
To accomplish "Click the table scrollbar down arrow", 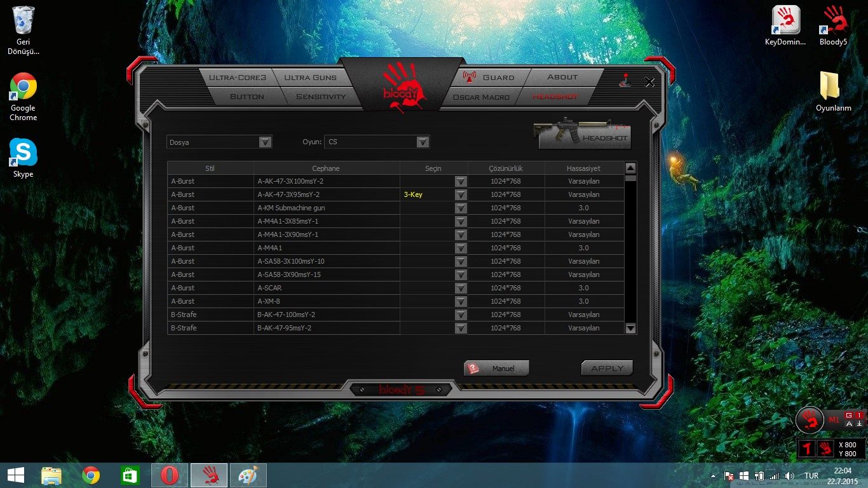I will (630, 329).
